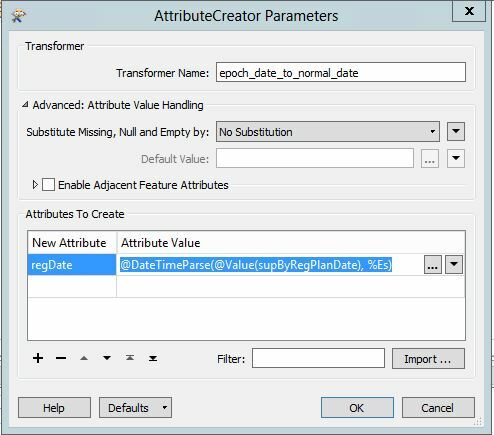Screen dimensions: 494x435
Task: Select the regDate cell in New Attribute column
Action: pos(72,265)
